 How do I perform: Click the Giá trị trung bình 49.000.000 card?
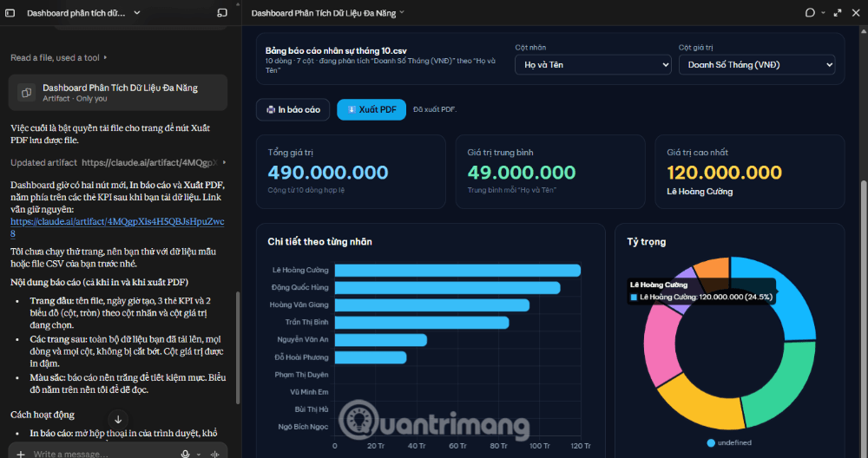click(550, 172)
